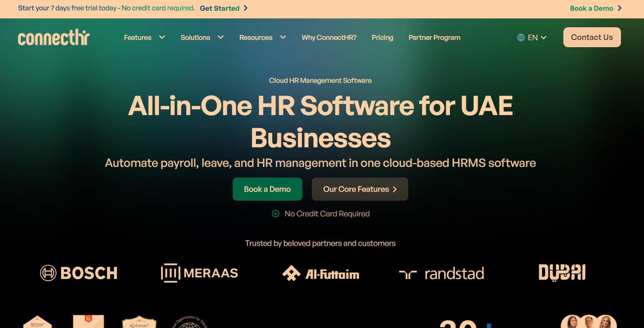Click the Contact Us button
The image size is (644, 328).
(592, 37)
